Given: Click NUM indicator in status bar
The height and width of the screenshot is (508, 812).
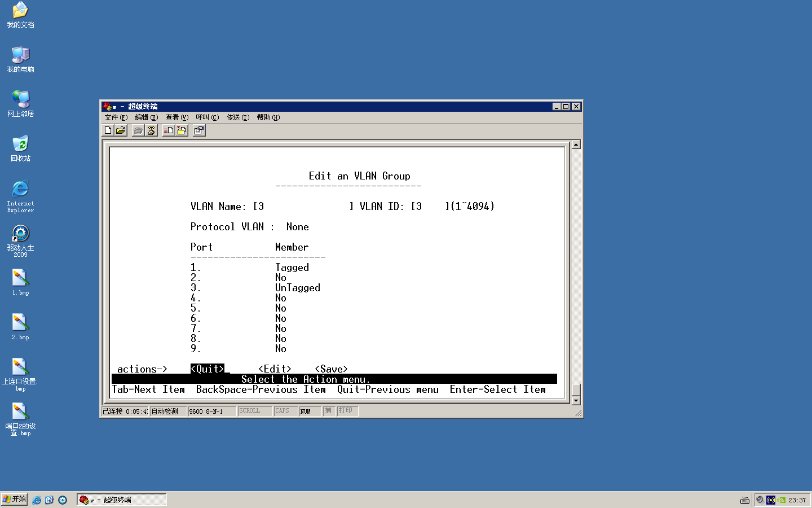Looking at the screenshot, I should 310,411.
